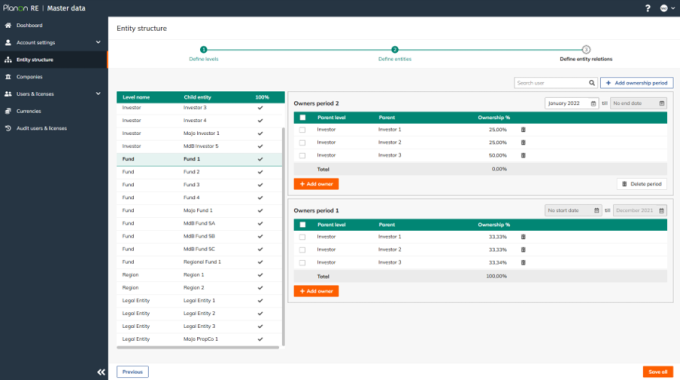The height and width of the screenshot is (380, 680).
Task: Click the 25.00% ownership of Investor 1
Action: pyautogui.click(x=497, y=130)
